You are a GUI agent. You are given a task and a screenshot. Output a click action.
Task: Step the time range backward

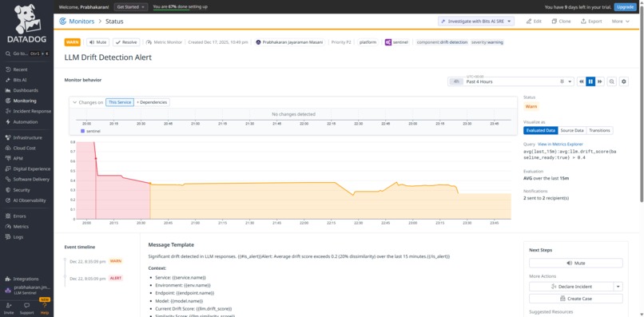pos(582,81)
